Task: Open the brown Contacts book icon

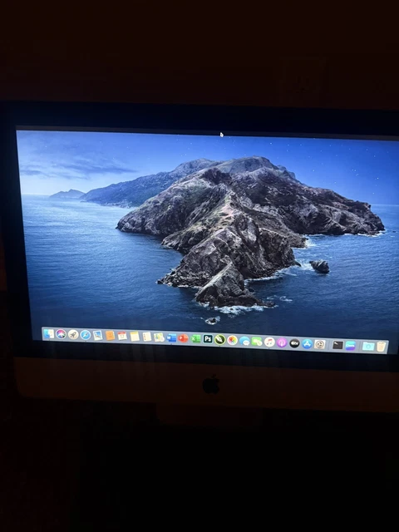Action: pyautogui.click(x=110, y=336)
